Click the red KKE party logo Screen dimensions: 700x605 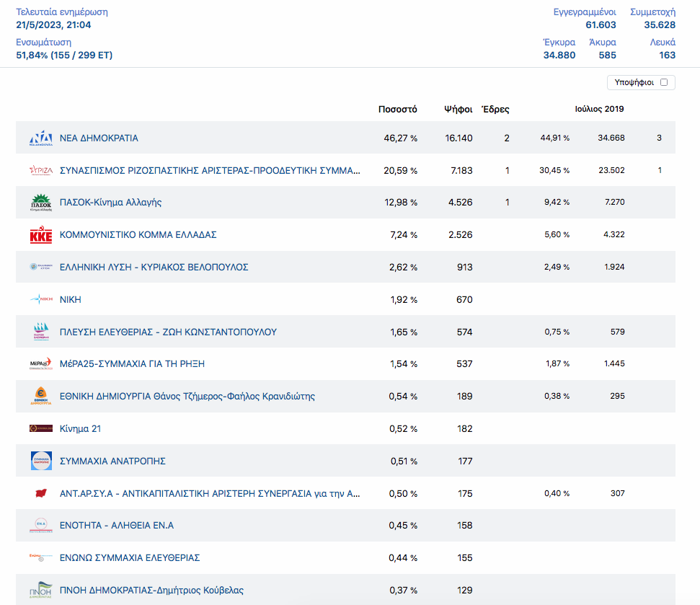coord(41,236)
